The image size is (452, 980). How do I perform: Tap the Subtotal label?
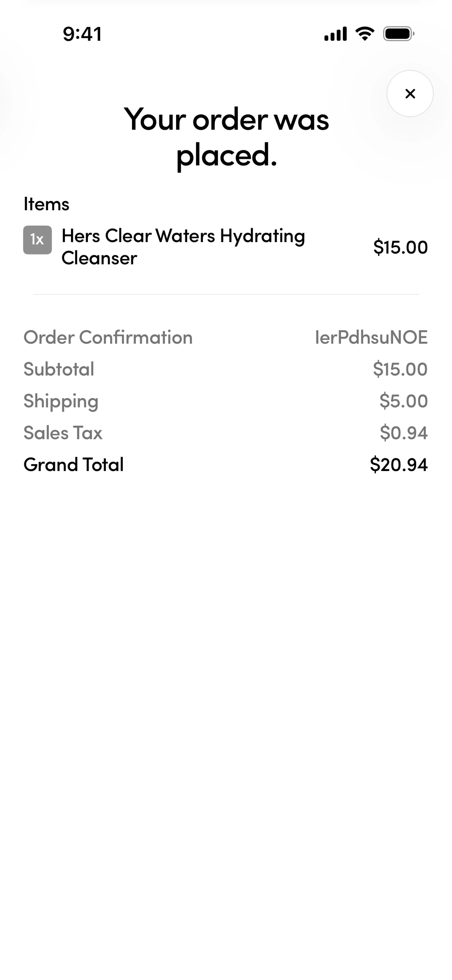pyautogui.click(x=59, y=369)
